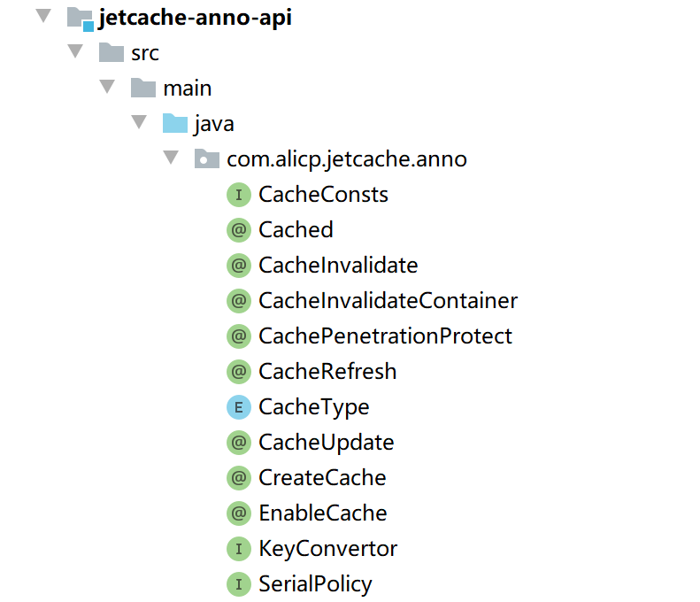The image size is (700, 602).
Task: Click the annotation icon next to Cached
Action: [238, 230]
